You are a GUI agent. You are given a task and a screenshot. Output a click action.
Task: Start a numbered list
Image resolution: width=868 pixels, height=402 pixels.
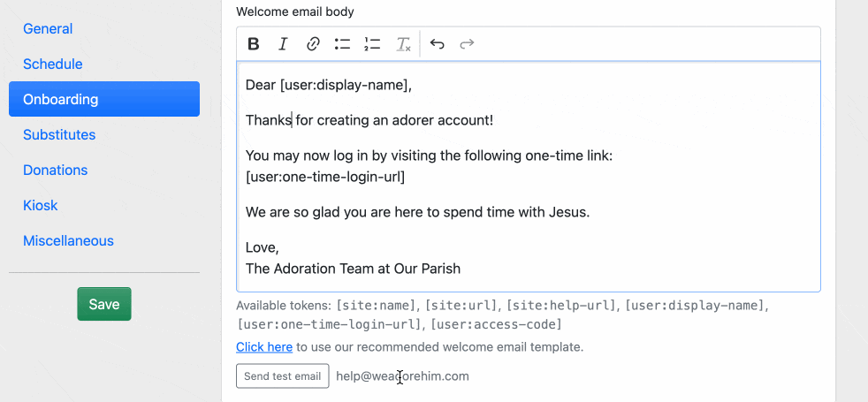pyautogui.click(x=372, y=43)
